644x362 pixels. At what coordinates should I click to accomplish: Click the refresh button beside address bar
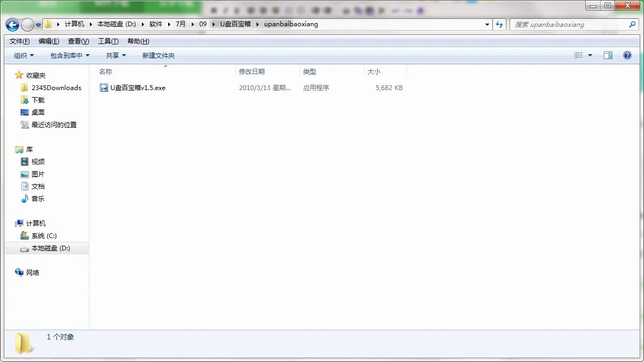(x=499, y=25)
